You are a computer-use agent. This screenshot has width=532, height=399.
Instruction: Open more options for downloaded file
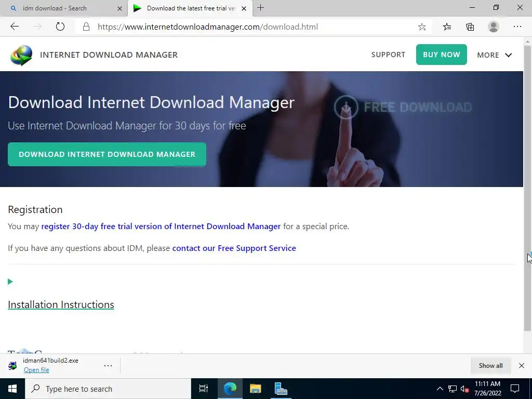[108, 365]
